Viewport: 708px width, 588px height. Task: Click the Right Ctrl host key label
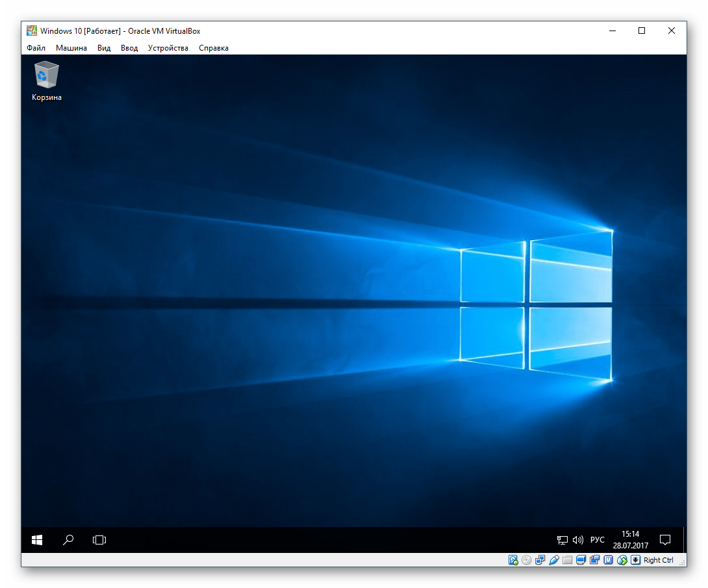coord(659,560)
